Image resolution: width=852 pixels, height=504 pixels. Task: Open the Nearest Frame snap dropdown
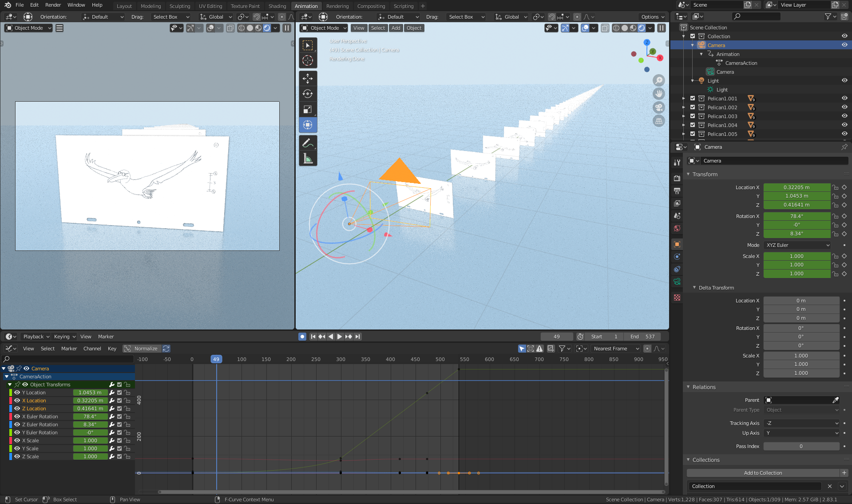(616, 349)
